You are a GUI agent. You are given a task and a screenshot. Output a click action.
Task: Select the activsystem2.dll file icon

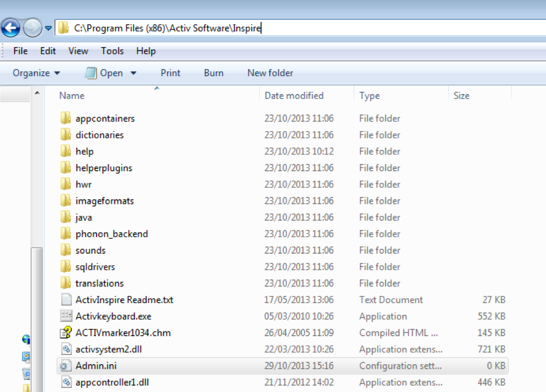pyautogui.click(x=66, y=350)
